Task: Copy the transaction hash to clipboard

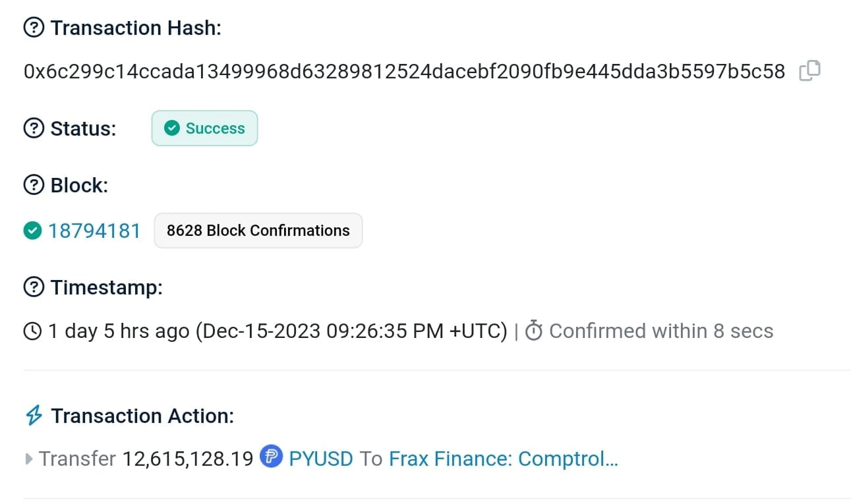Action: 809,70
